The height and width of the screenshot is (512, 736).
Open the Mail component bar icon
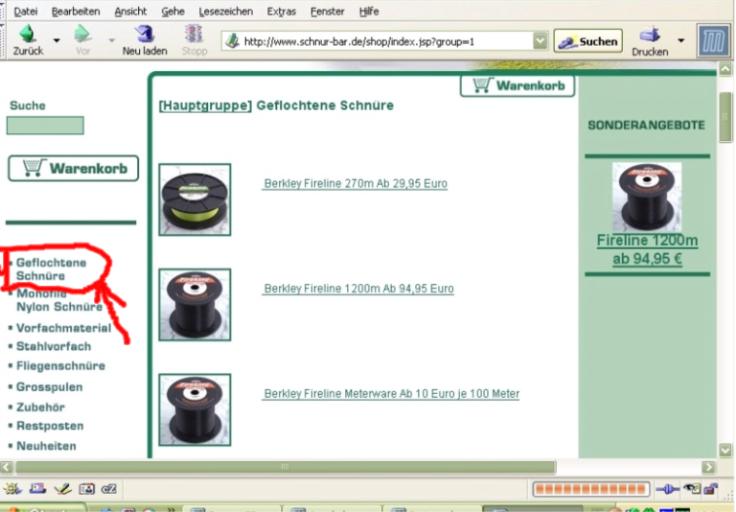[38, 489]
